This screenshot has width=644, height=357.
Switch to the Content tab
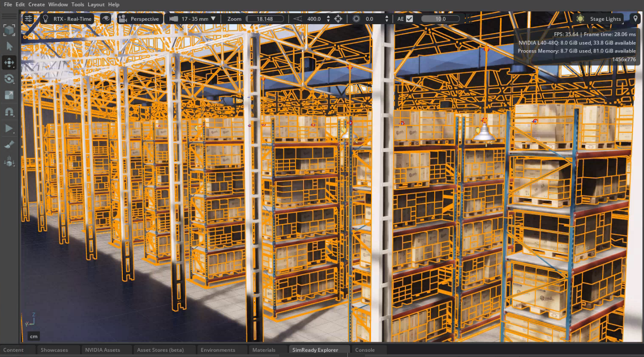pyautogui.click(x=14, y=350)
